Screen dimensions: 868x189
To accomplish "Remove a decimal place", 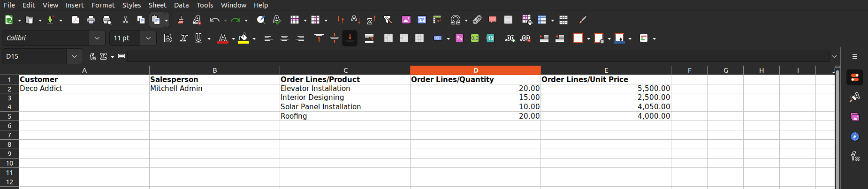I will pyautogui.click(x=525, y=38).
